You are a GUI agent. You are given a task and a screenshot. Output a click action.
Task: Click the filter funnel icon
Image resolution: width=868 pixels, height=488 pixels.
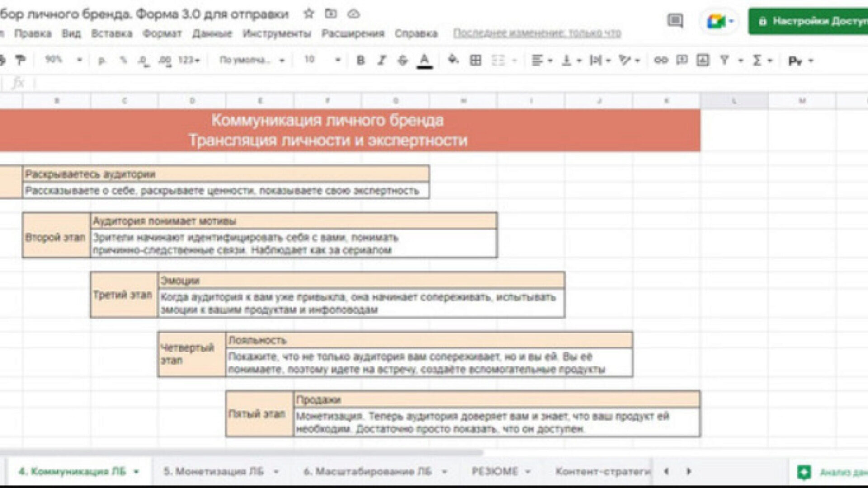[x=724, y=60]
